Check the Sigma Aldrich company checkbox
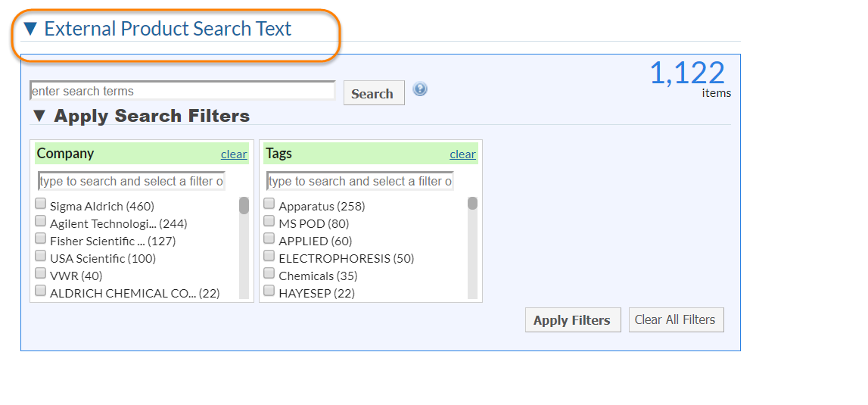 (x=41, y=204)
